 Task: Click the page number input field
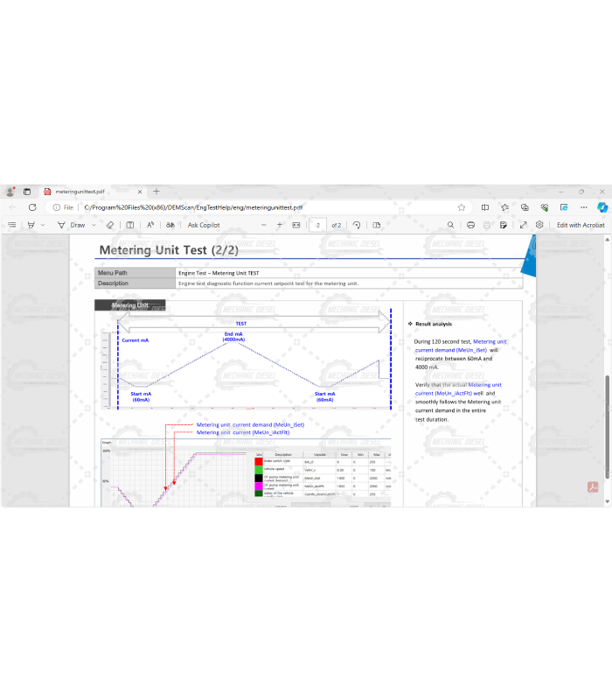coord(318,225)
